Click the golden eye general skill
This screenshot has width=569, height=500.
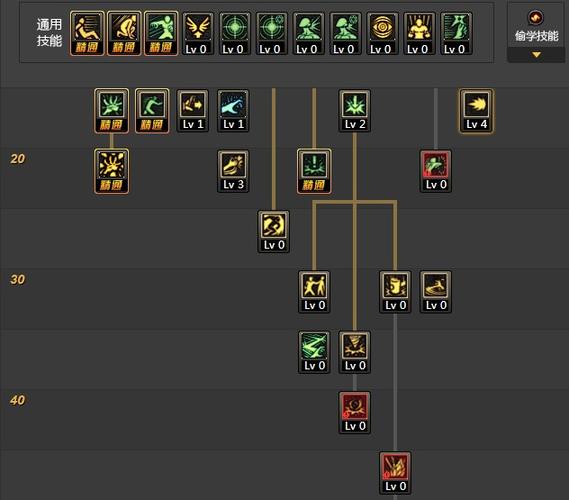tap(382, 33)
